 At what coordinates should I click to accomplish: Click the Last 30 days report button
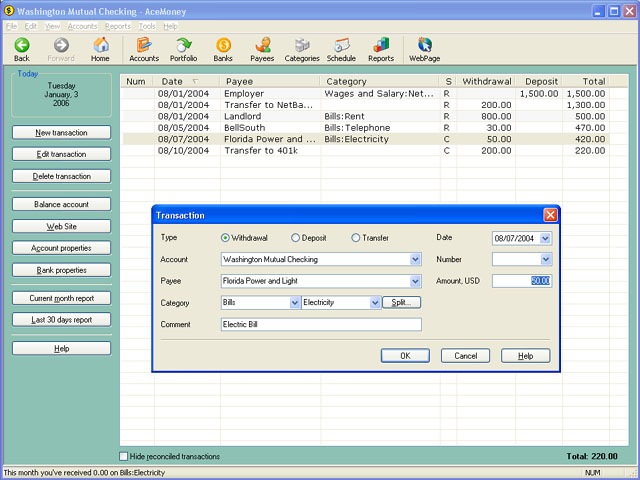tap(61, 320)
